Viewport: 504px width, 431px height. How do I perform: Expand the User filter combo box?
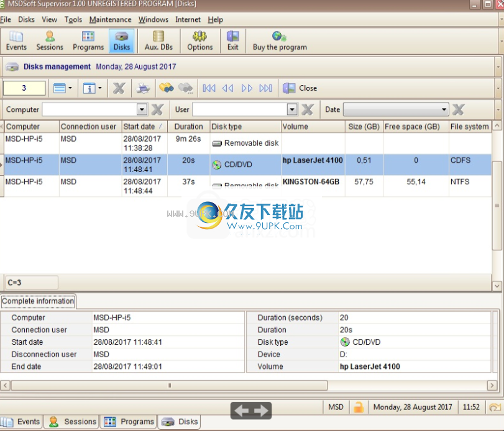pyautogui.click(x=292, y=109)
